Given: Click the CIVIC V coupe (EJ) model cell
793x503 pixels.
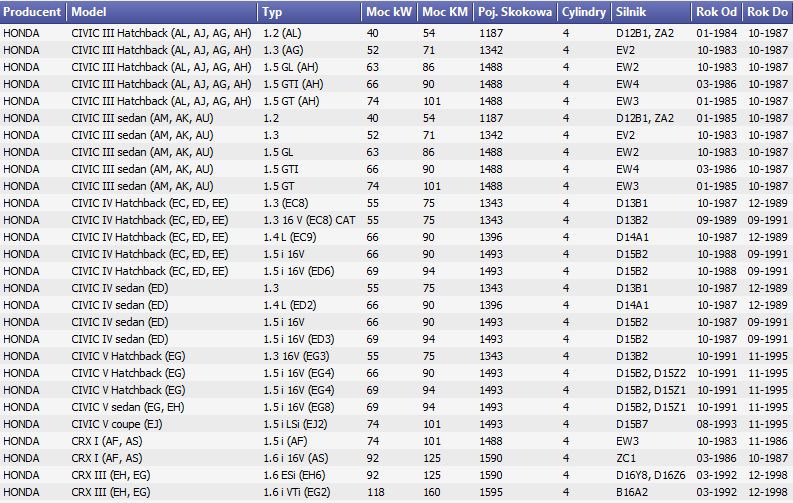Looking at the screenshot, I should (x=117, y=424).
